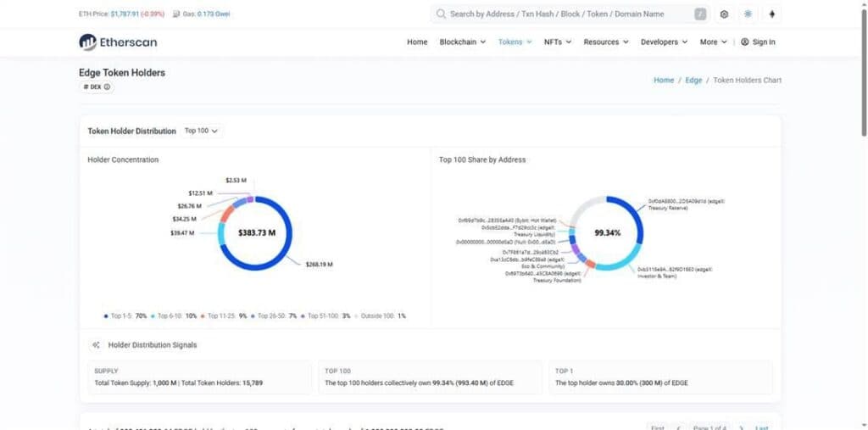
Task: Click the Treasury Foundation address label
Action: coord(542,277)
